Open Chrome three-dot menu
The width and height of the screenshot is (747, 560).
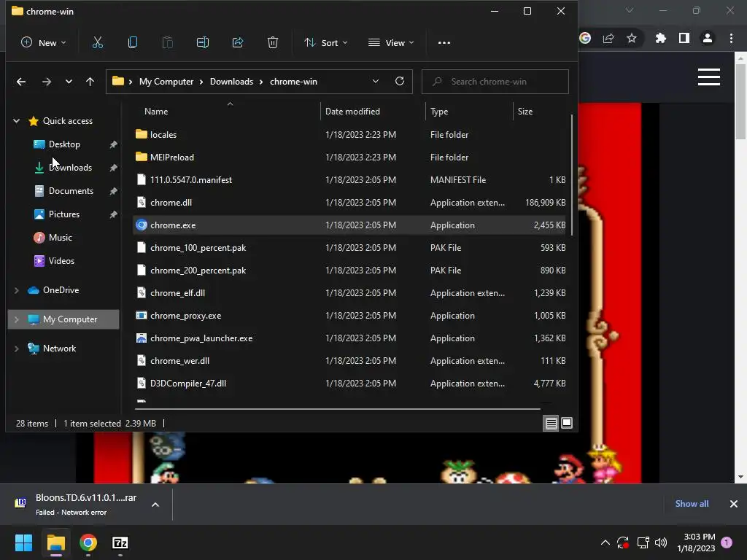(731, 38)
